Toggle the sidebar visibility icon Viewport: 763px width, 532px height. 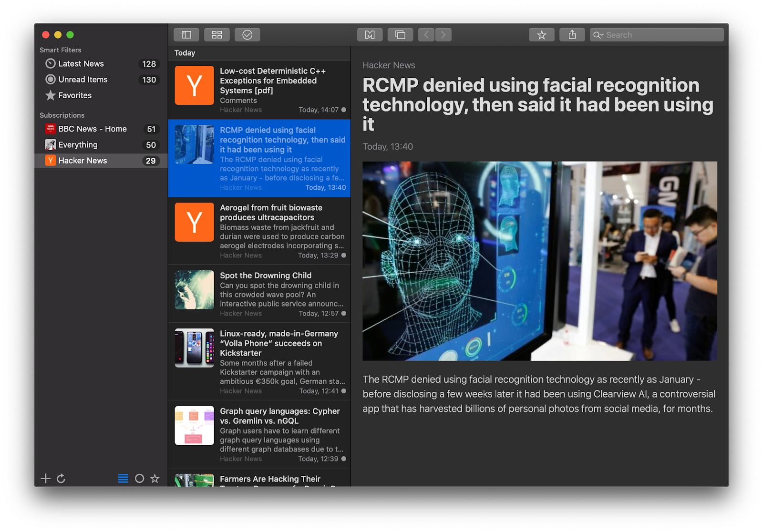pyautogui.click(x=186, y=34)
